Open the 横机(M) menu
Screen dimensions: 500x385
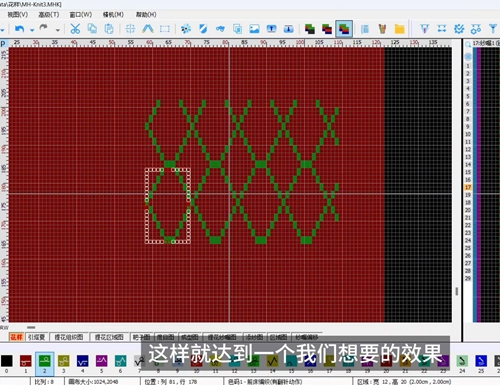[x=113, y=15]
